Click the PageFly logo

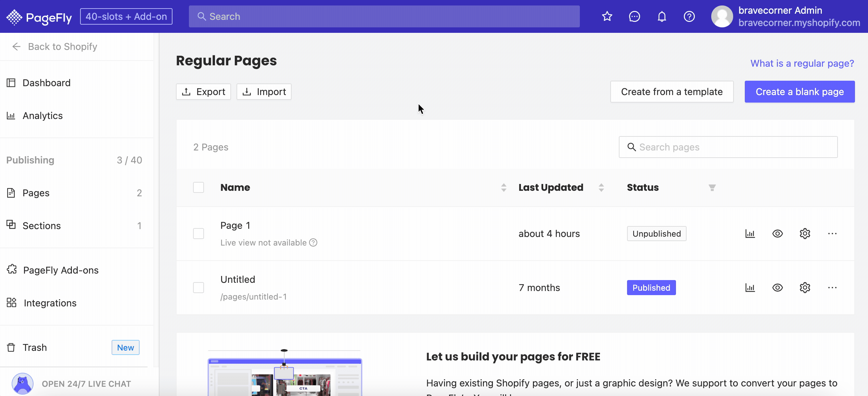tap(39, 17)
